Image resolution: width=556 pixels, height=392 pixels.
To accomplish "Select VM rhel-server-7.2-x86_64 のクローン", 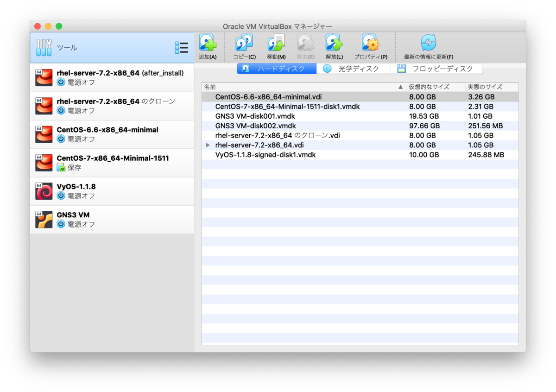I will [112, 106].
